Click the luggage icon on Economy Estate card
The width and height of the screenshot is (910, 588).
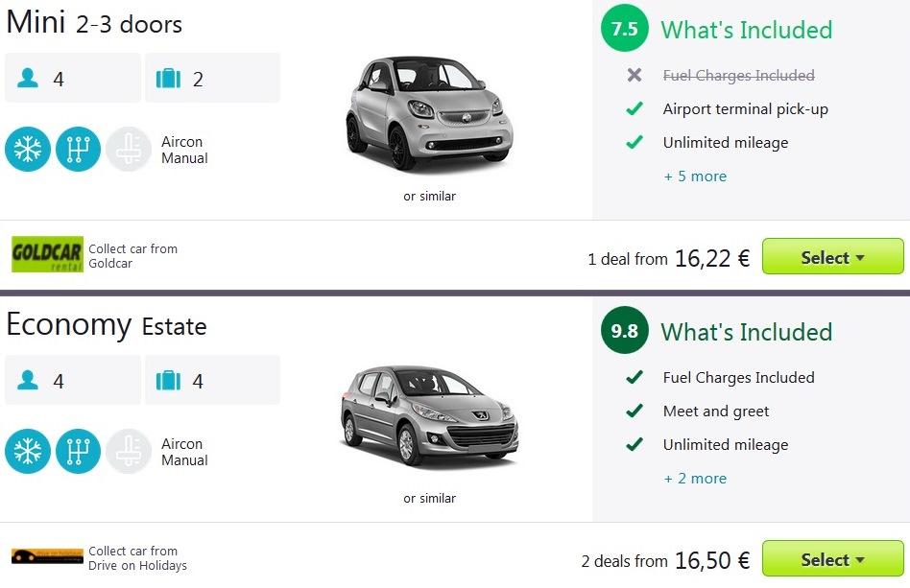pyautogui.click(x=168, y=381)
